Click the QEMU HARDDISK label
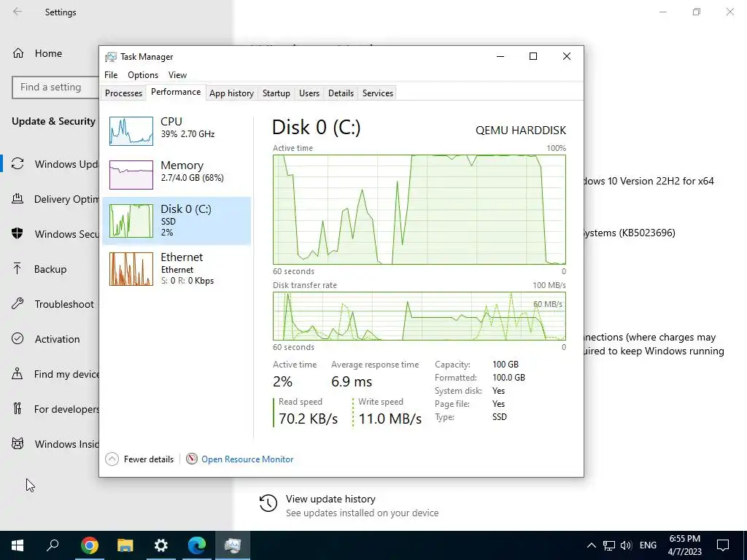The height and width of the screenshot is (560, 747). click(x=521, y=130)
